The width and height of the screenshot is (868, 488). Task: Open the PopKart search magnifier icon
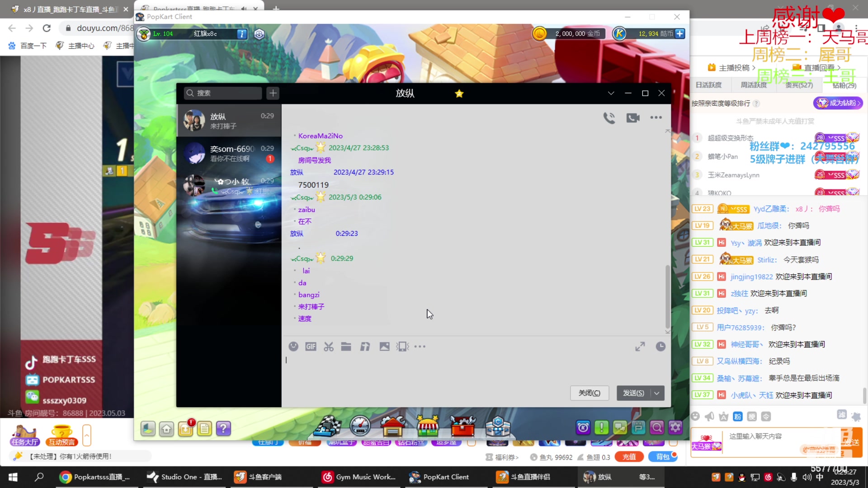(x=657, y=427)
